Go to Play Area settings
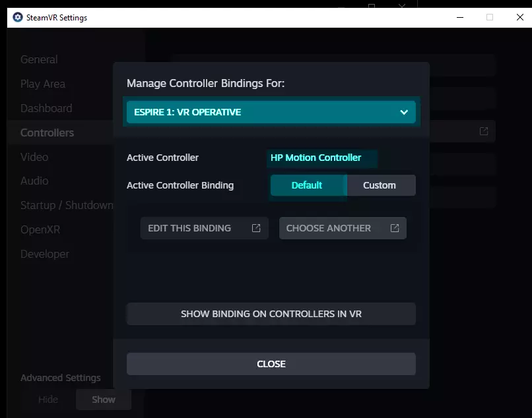The width and height of the screenshot is (532, 418). point(43,84)
